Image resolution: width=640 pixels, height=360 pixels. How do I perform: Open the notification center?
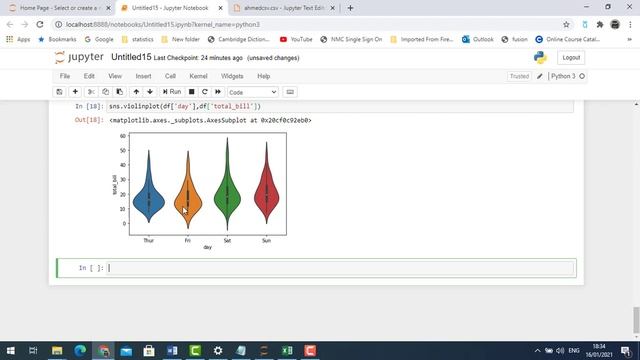tap(625, 351)
